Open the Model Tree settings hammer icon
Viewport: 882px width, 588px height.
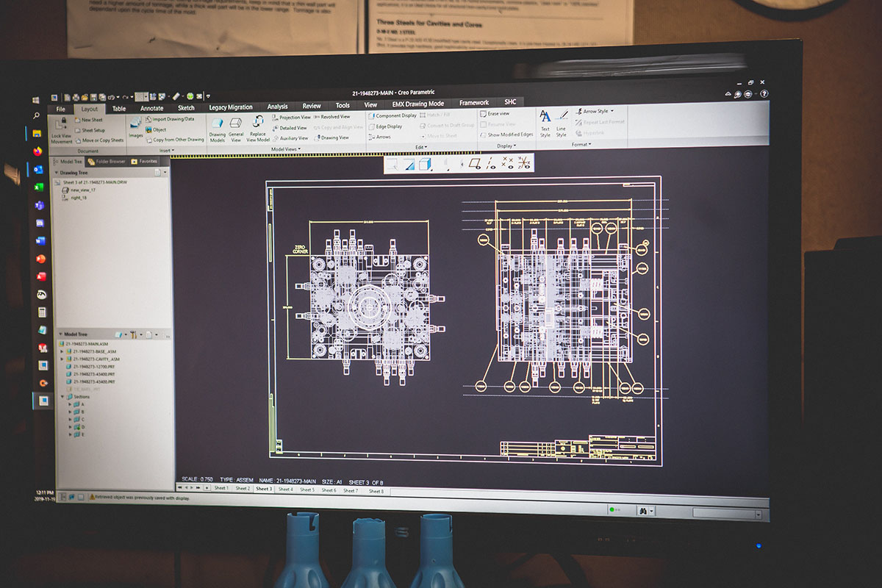(x=134, y=334)
